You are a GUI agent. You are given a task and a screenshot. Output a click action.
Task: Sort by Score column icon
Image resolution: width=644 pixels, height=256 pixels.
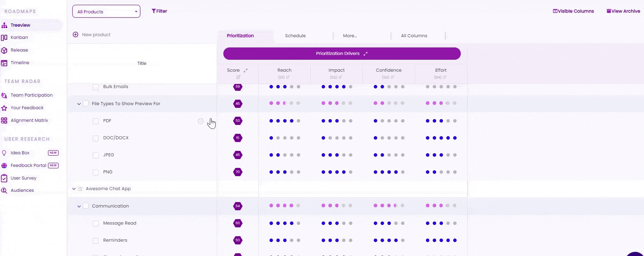point(238,77)
